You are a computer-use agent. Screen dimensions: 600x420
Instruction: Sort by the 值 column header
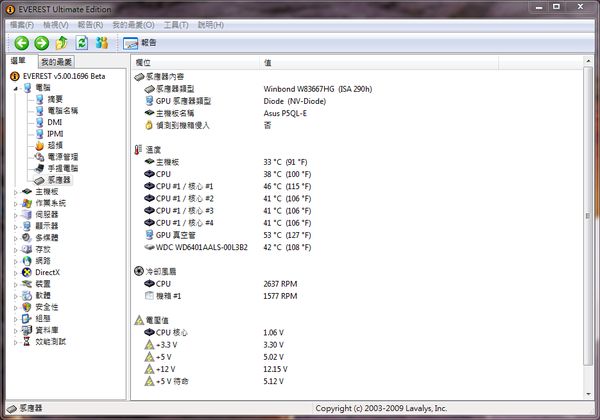pos(379,63)
